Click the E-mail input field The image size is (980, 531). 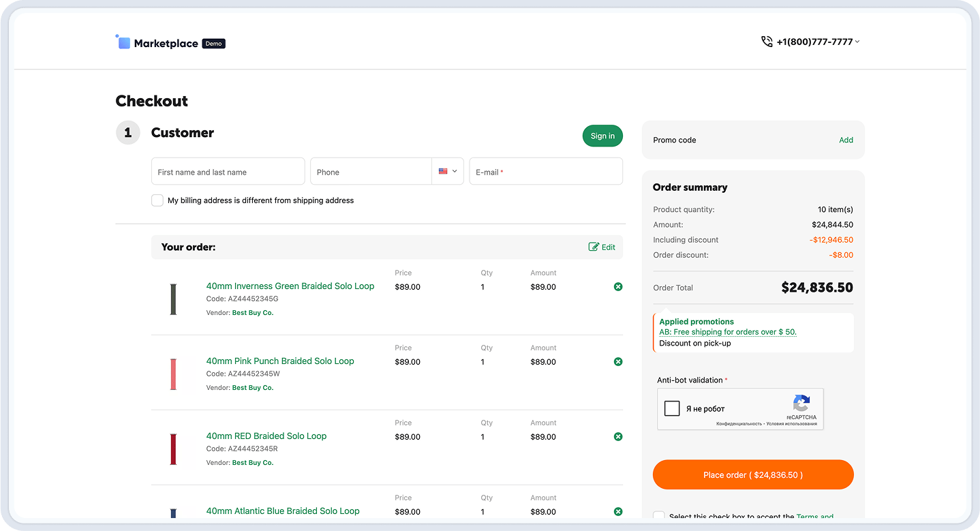pyautogui.click(x=546, y=172)
